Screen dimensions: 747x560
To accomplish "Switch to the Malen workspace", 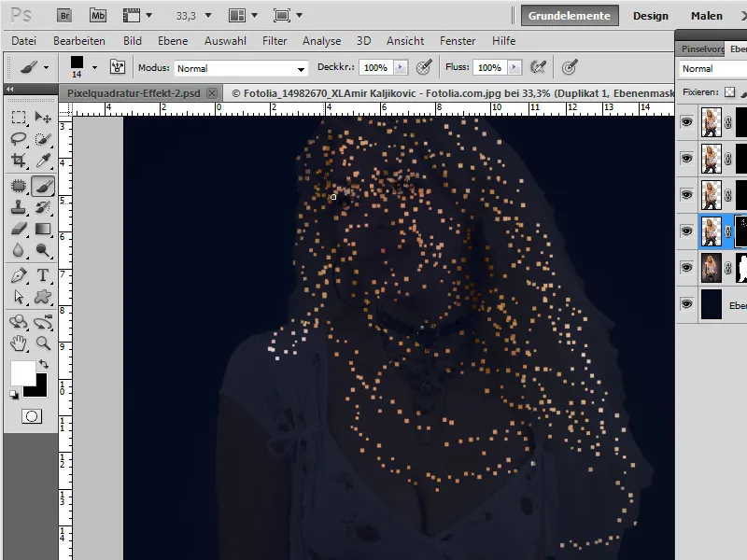I will pos(707,16).
